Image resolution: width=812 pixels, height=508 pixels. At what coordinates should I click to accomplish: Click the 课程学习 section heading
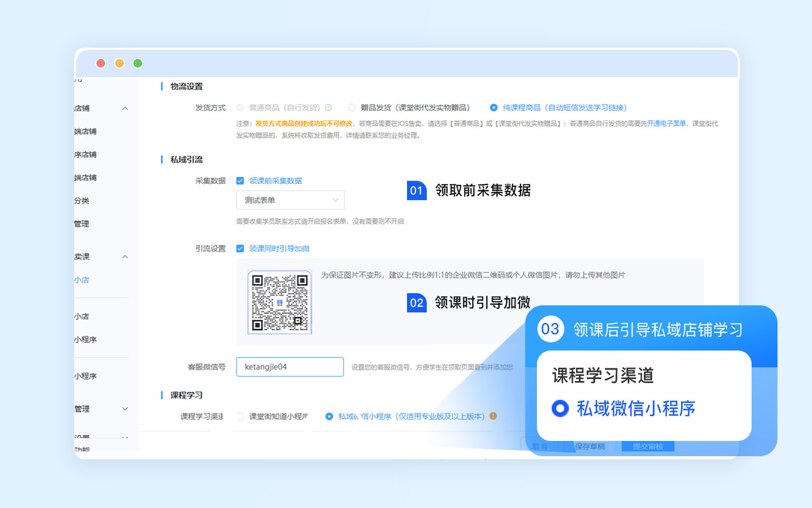[x=187, y=395]
